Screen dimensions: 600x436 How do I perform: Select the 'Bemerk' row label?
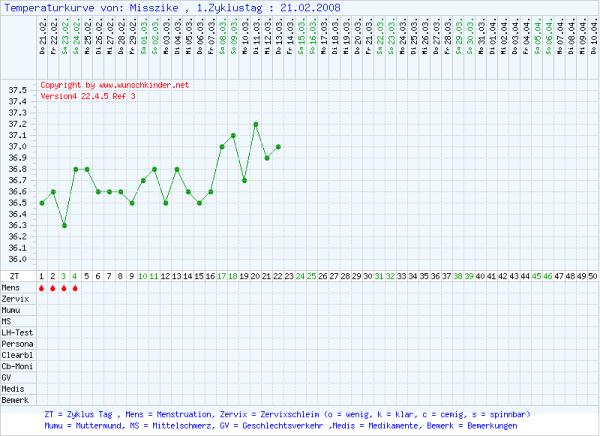tap(15, 398)
